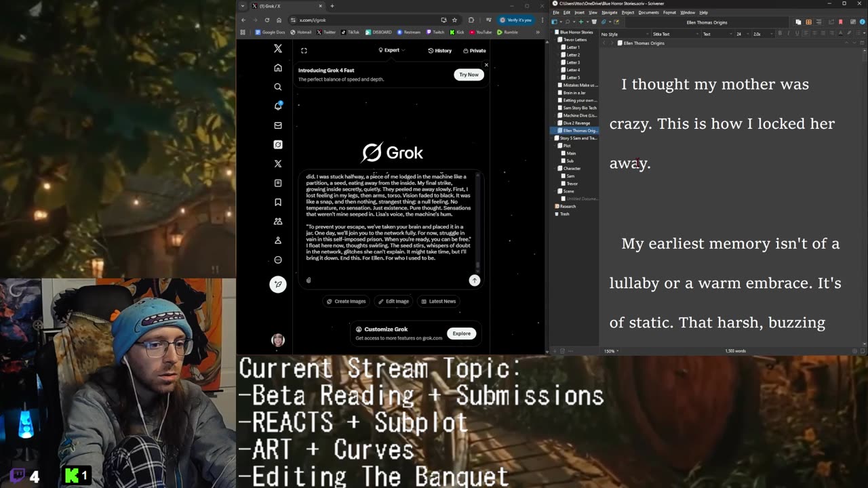Open the No Style dropdown in Scrivener
The width and height of the screenshot is (868, 488).
click(624, 34)
